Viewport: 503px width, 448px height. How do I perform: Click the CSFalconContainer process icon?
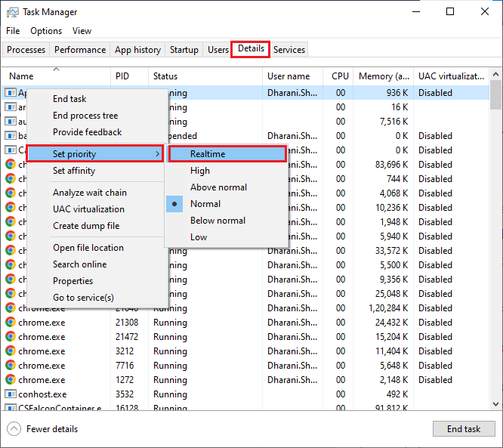pos(11,409)
